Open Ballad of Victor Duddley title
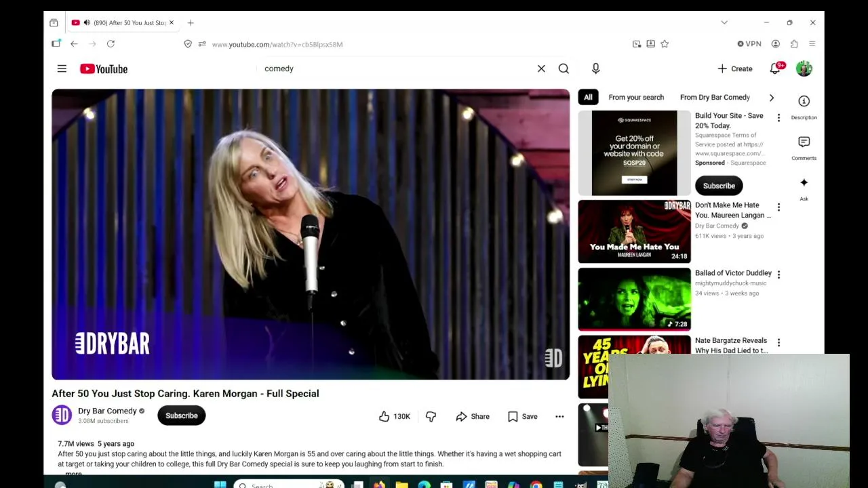Screen dimensions: 868x488 (x=733, y=272)
